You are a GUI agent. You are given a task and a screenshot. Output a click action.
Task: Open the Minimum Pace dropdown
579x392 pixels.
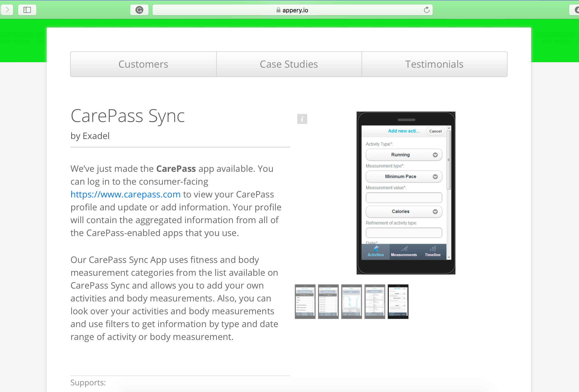point(404,176)
